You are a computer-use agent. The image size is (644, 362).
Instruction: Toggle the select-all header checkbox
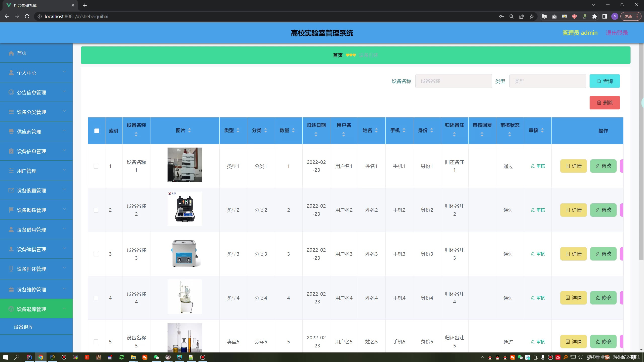click(97, 131)
